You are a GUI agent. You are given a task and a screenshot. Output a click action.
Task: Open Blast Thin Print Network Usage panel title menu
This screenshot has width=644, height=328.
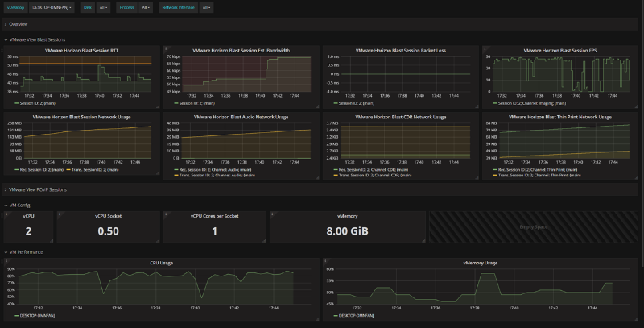560,117
